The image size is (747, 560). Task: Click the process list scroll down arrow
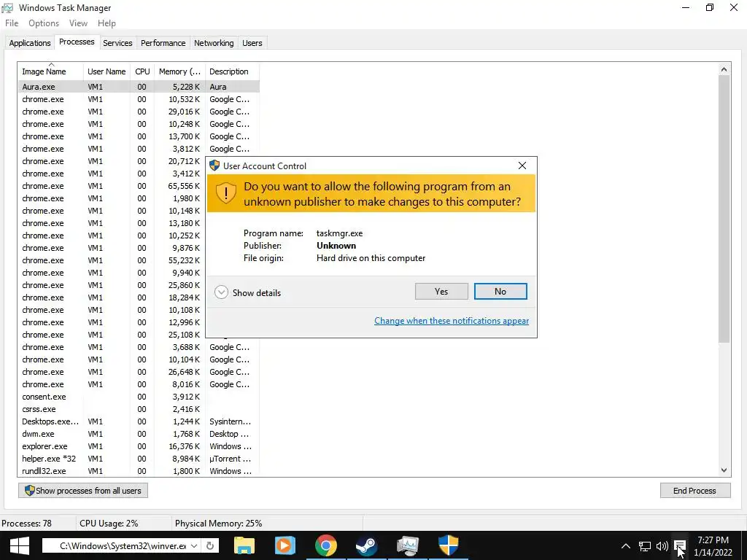tap(724, 470)
